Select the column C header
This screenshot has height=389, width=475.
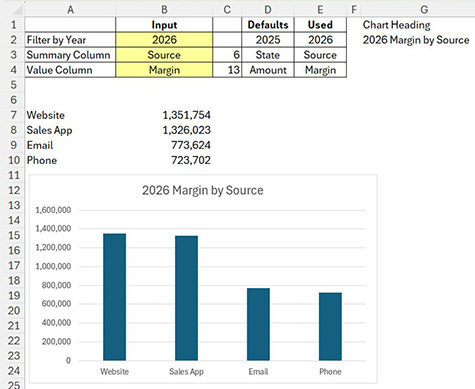227,10
